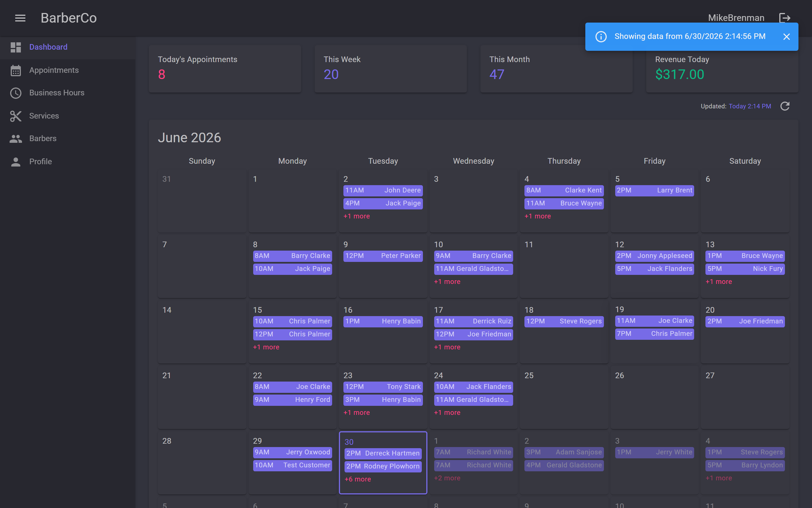Open the Dashboard menu item

pos(68,47)
